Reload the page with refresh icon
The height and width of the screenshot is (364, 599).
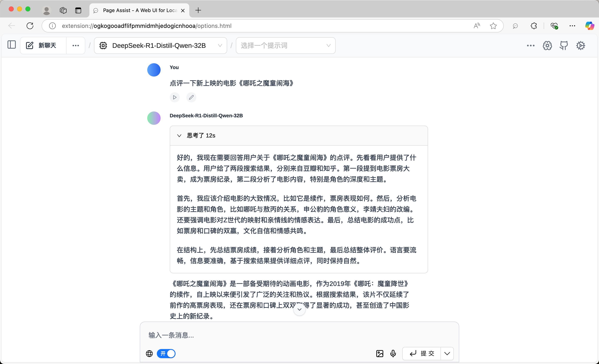pos(30,26)
